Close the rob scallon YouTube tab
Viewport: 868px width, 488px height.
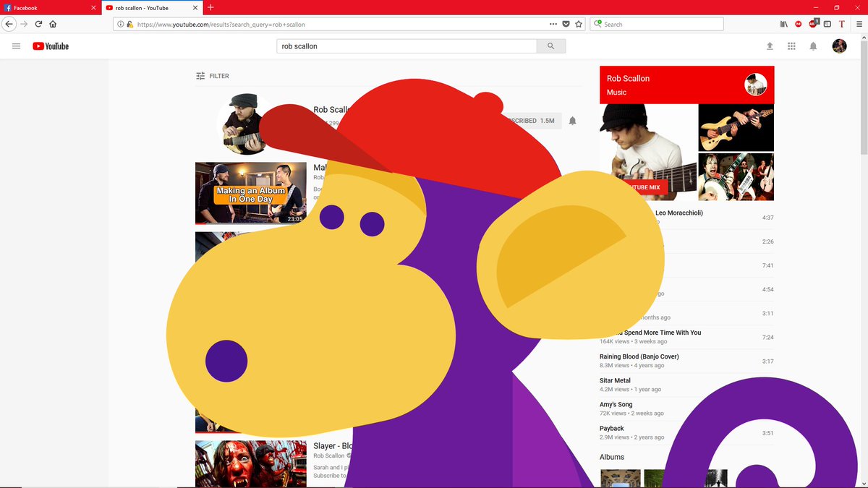[x=195, y=7]
